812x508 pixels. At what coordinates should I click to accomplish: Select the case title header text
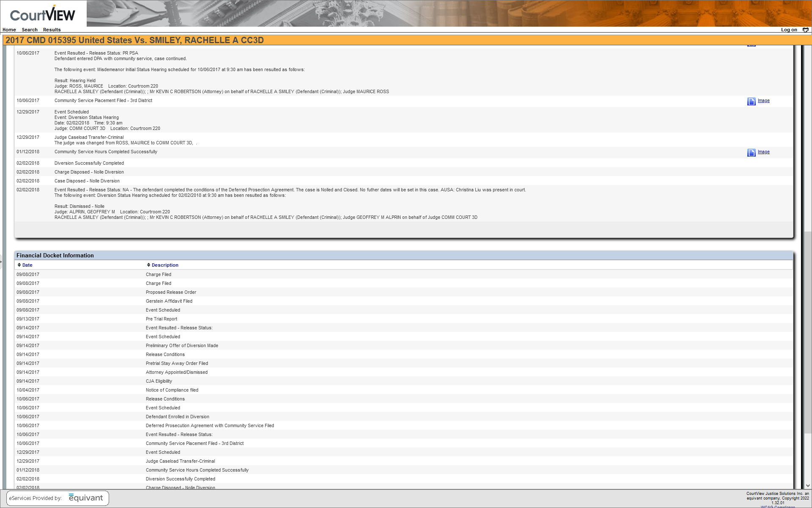[x=134, y=40]
